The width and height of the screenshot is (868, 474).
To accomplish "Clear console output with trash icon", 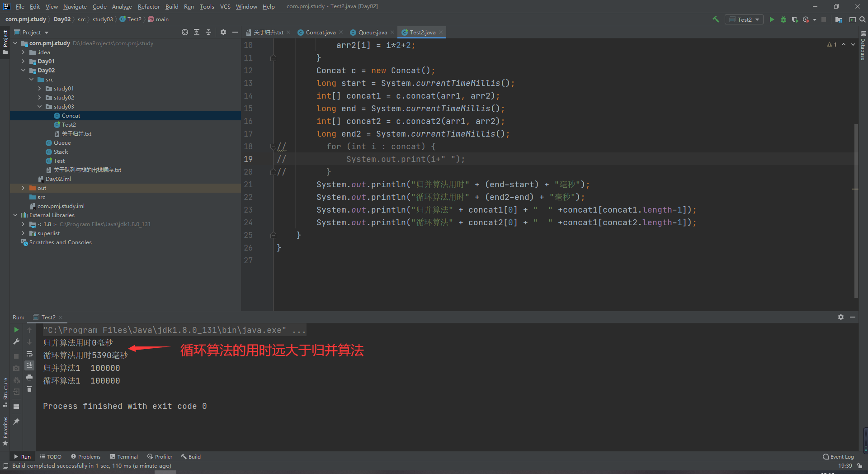I will (x=29, y=389).
